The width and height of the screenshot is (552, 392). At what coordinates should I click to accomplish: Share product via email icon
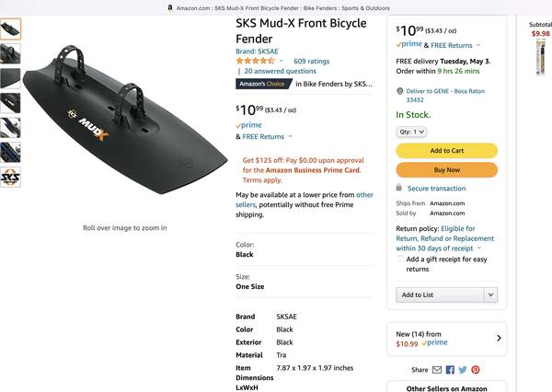(437, 369)
